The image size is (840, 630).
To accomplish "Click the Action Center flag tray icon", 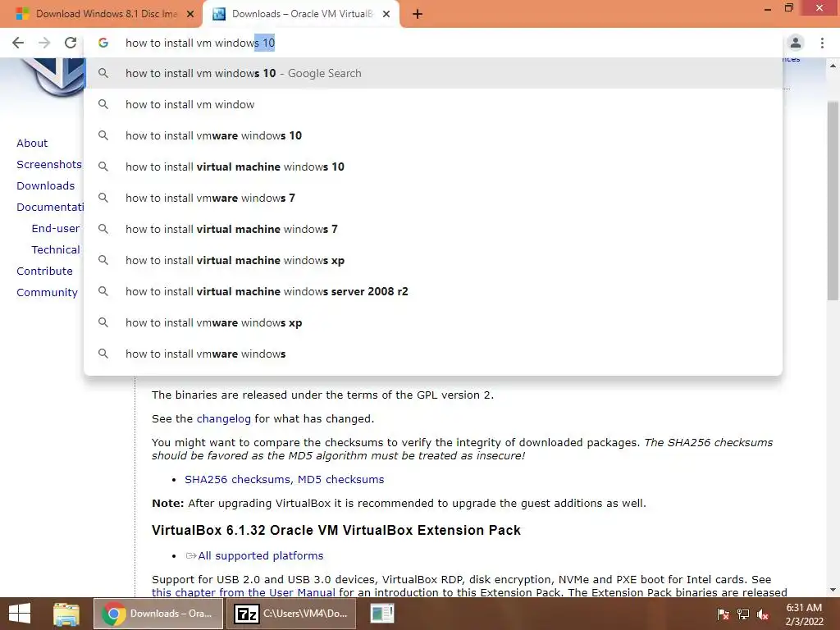I will tap(723, 614).
